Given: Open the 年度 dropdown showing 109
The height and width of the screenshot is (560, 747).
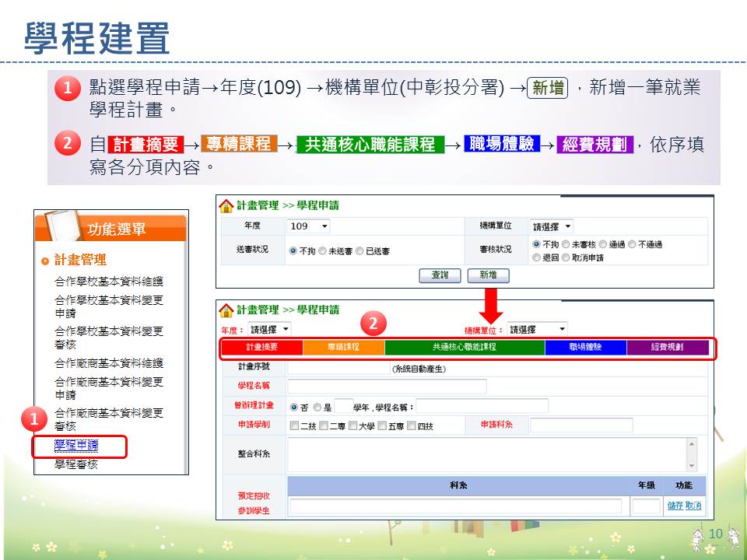Looking at the screenshot, I should 308,226.
